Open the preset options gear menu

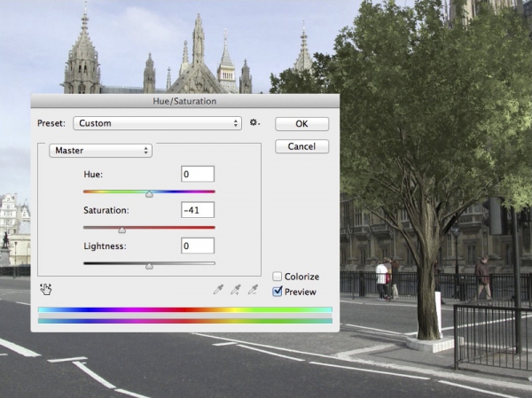(254, 123)
